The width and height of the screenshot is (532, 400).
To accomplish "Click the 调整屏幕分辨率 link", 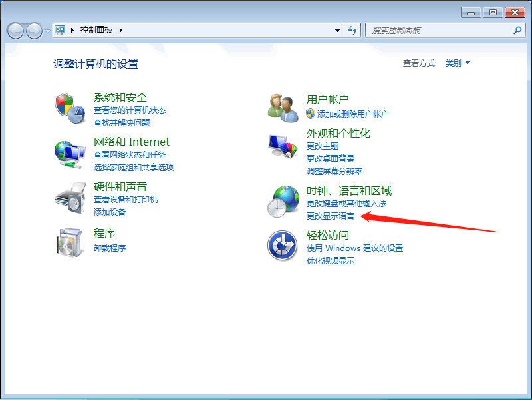I will (334, 171).
